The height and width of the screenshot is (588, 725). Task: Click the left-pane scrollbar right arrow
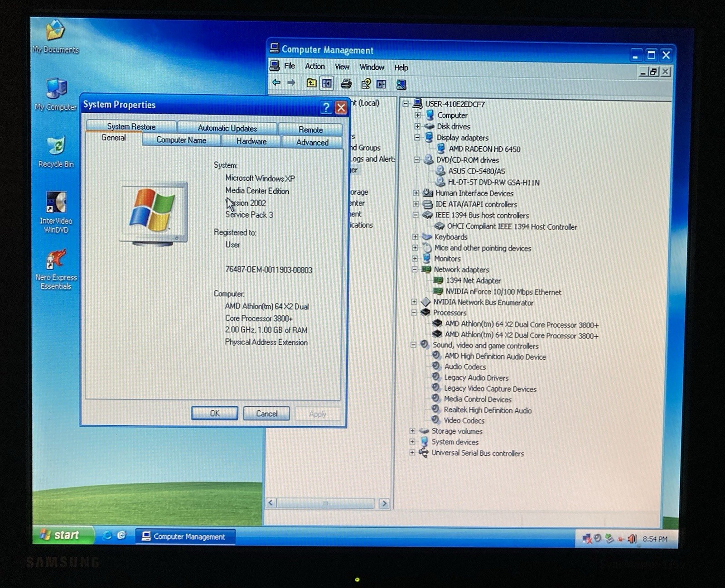click(384, 503)
